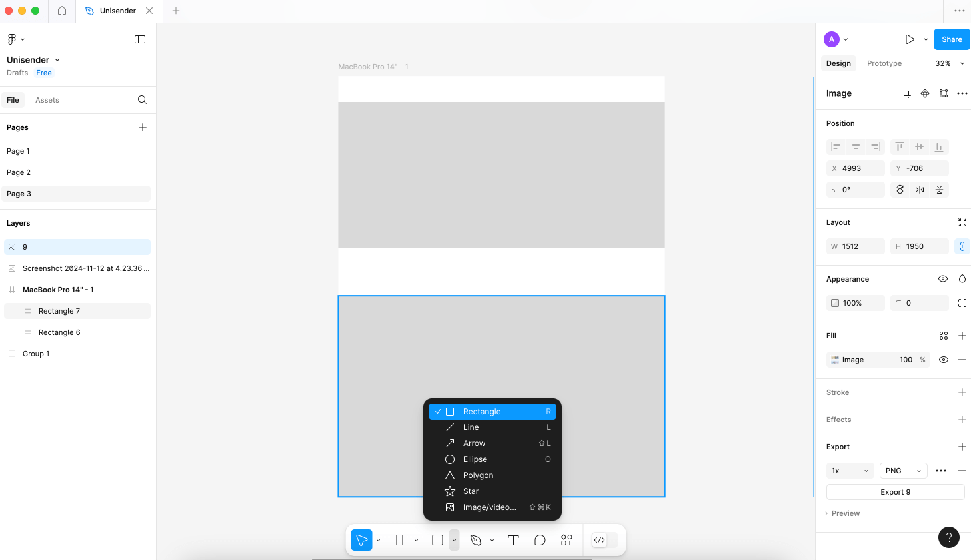Flip the selection horizontally
The image size is (971, 560).
(x=920, y=190)
